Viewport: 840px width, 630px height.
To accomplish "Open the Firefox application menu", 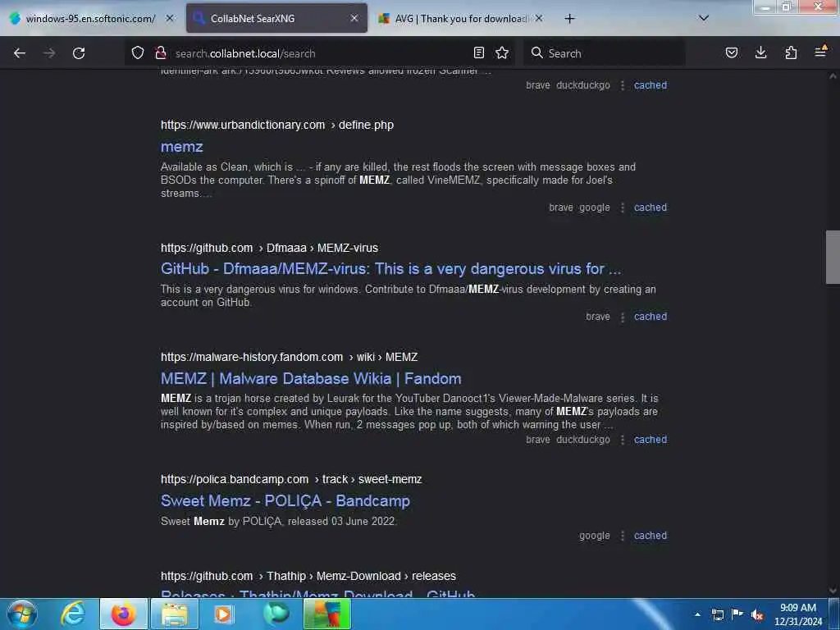I will [x=820, y=52].
